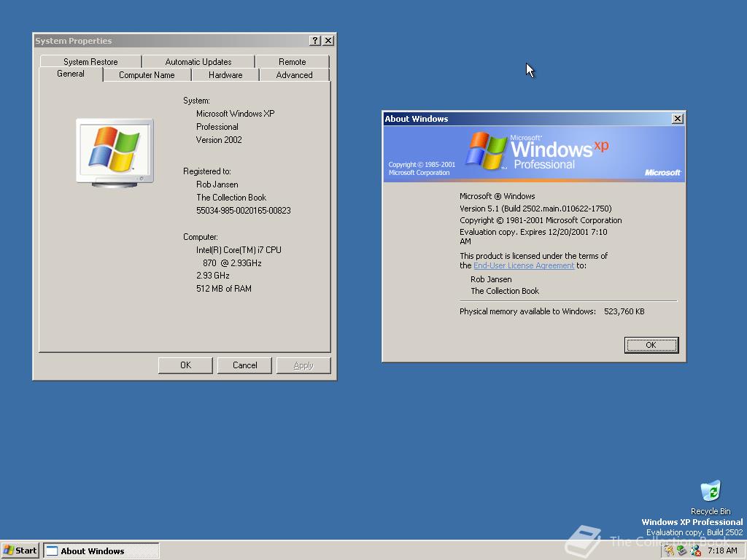Click the About Windows taskbar button
The height and width of the screenshot is (560, 747).
tap(101, 551)
